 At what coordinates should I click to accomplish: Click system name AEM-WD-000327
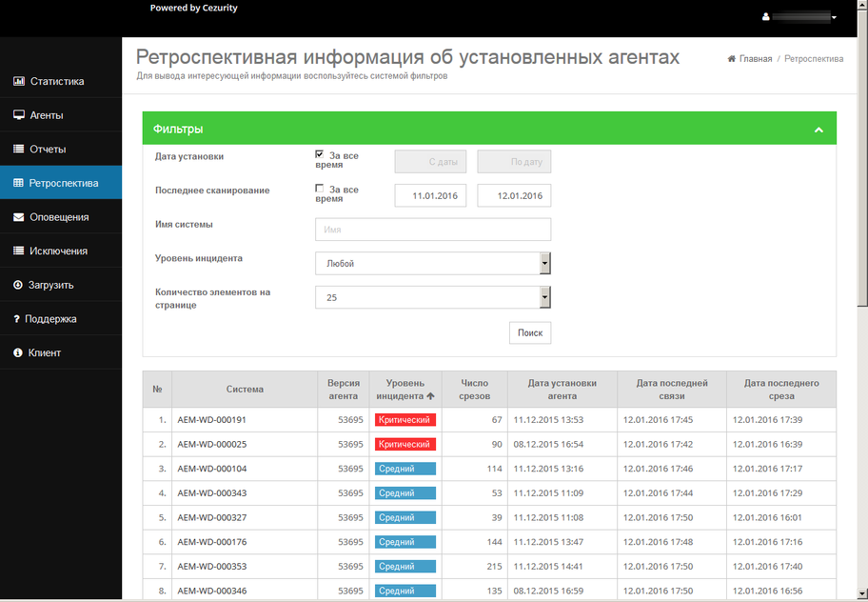click(212, 517)
